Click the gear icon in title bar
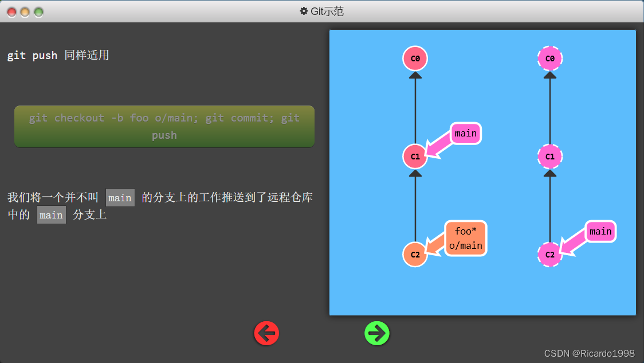This screenshot has height=363, width=644. [x=304, y=11]
